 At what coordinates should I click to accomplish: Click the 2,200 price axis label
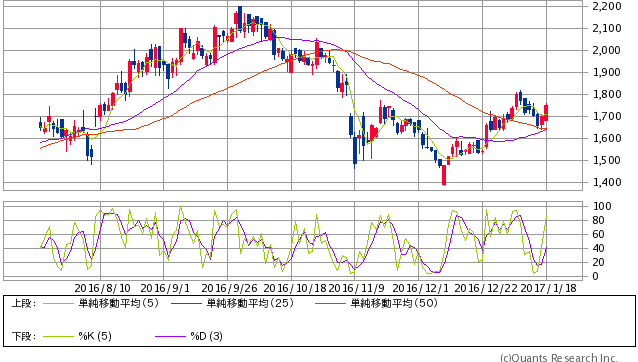(607, 6)
